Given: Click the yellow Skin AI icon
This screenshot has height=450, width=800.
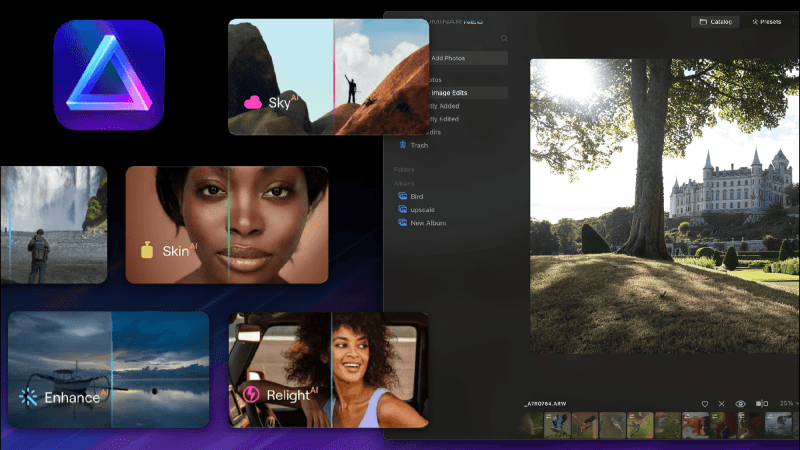Looking at the screenshot, I should 146,251.
